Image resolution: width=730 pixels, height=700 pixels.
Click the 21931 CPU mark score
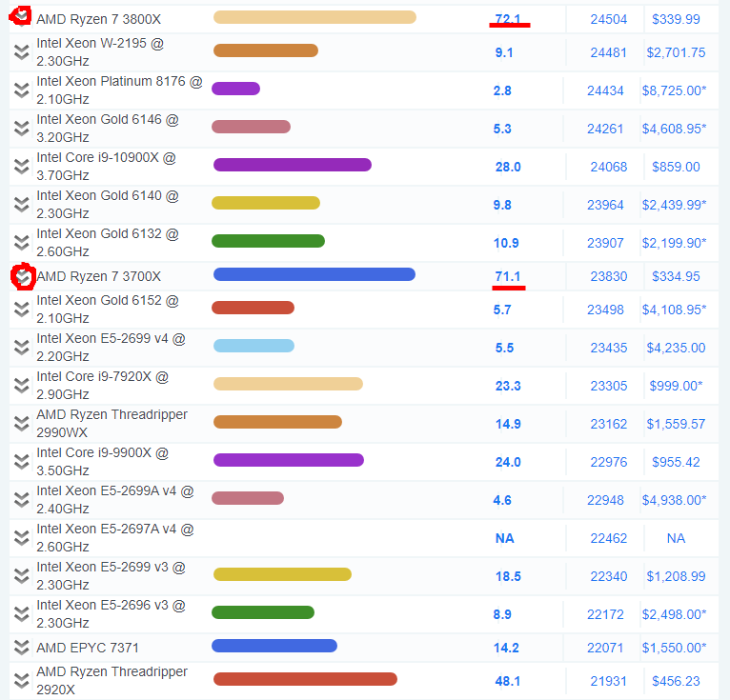[609, 681]
